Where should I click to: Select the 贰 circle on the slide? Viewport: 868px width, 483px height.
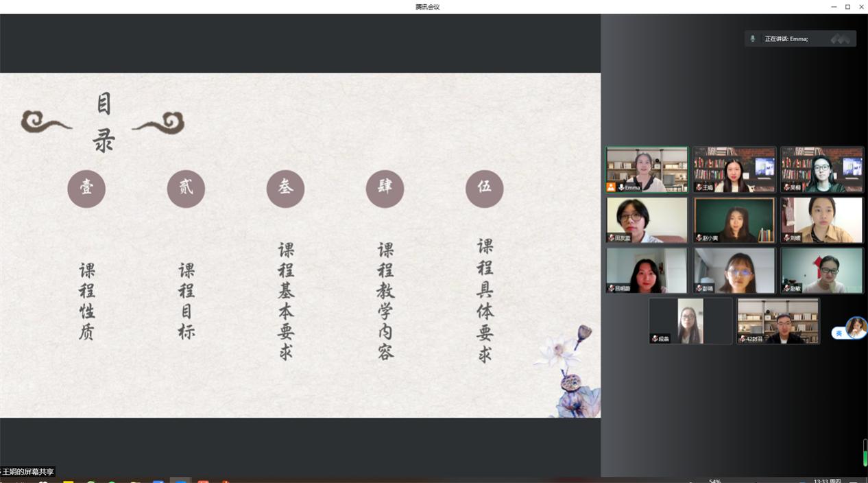[186, 189]
